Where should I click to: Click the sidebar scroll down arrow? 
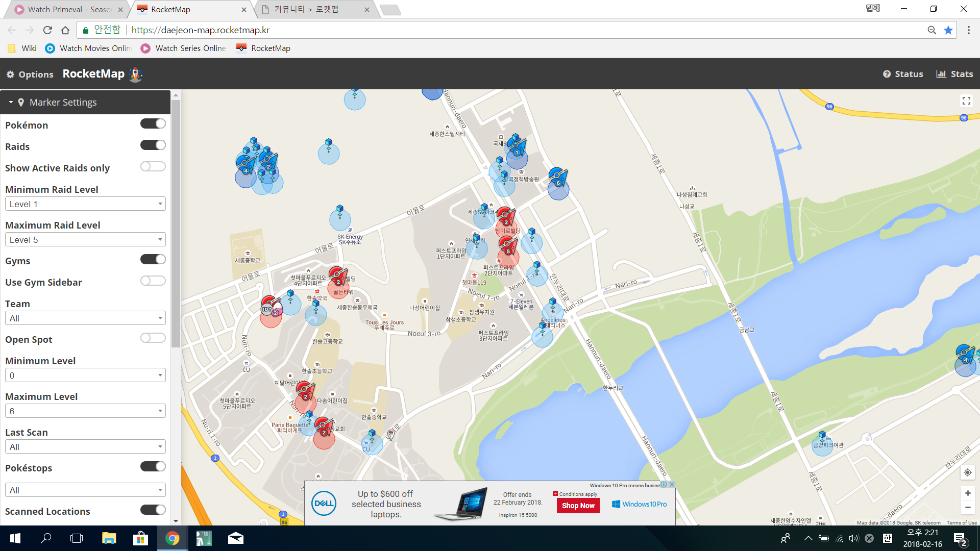tap(176, 521)
